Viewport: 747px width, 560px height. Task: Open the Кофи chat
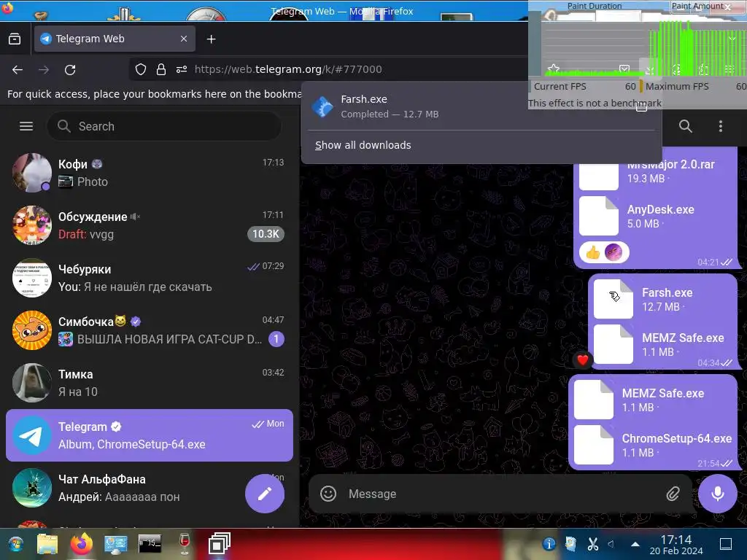[x=149, y=173]
